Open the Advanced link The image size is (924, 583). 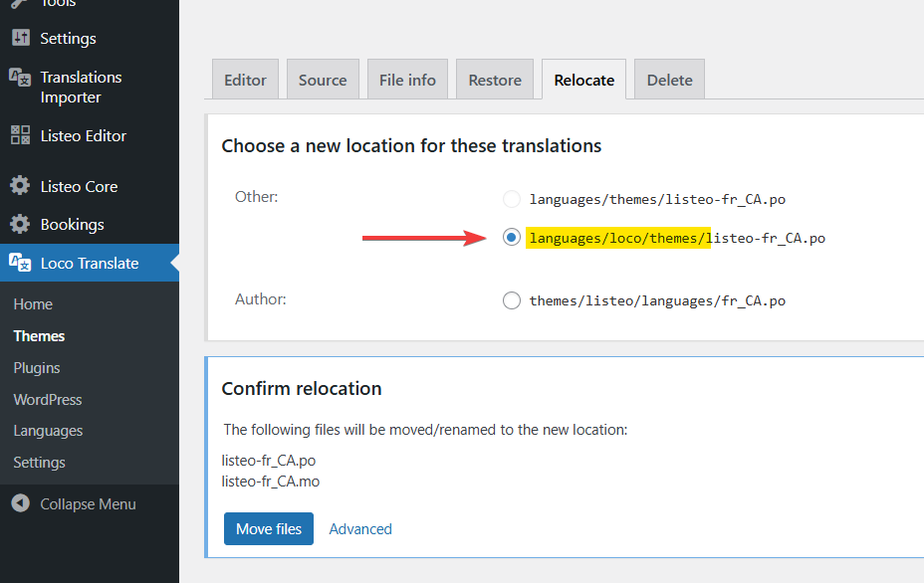pos(360,529)
